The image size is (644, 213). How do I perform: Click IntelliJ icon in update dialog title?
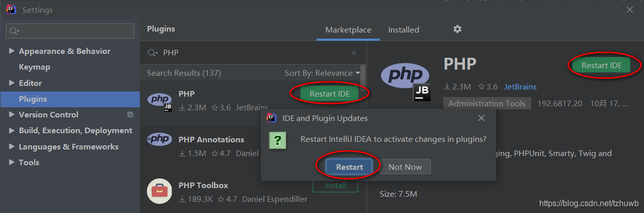(271, 118)
